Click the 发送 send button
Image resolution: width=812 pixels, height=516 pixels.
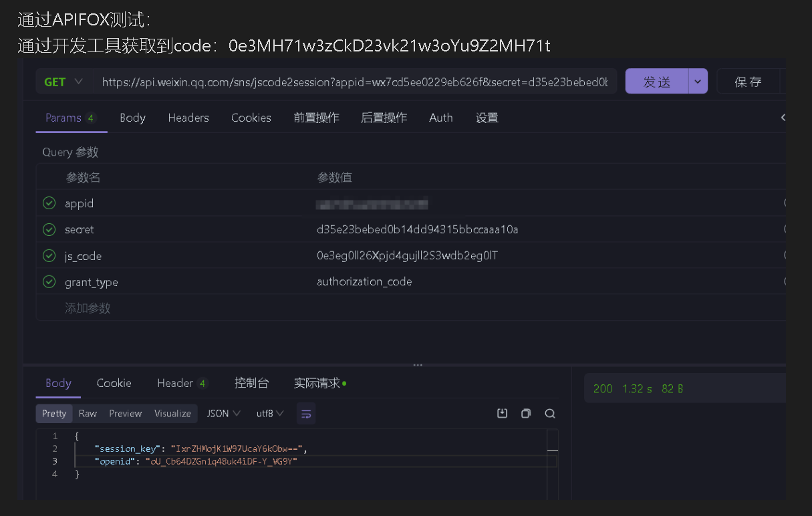[x=657, y=82]
